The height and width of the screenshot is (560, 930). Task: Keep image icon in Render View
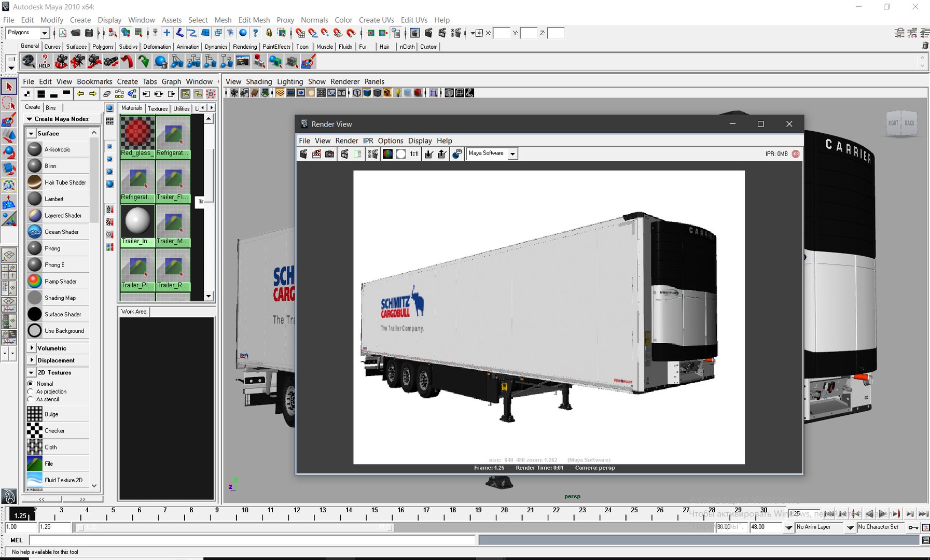pyautogui.click(x=428, y=153)
